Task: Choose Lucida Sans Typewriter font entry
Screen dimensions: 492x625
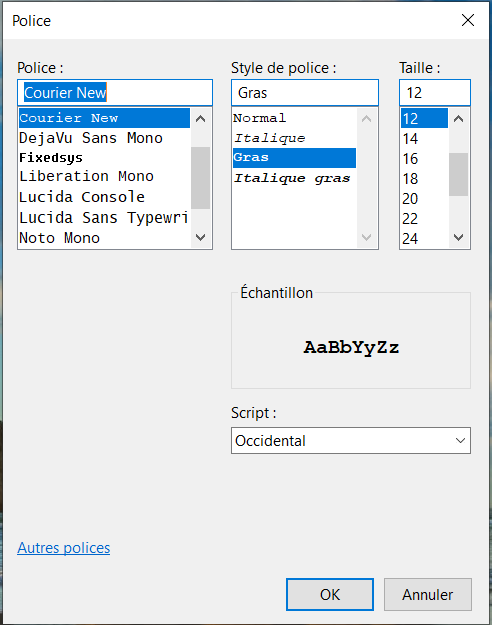Action: pos(104,218)
